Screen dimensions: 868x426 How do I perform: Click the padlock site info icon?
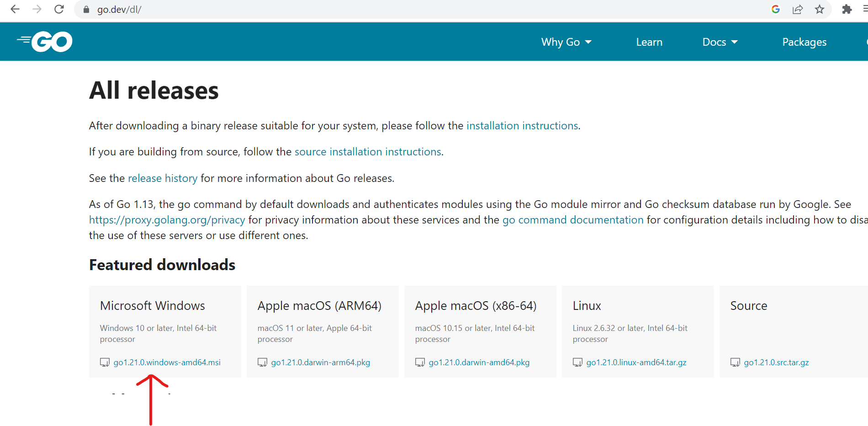coord(86,10)
